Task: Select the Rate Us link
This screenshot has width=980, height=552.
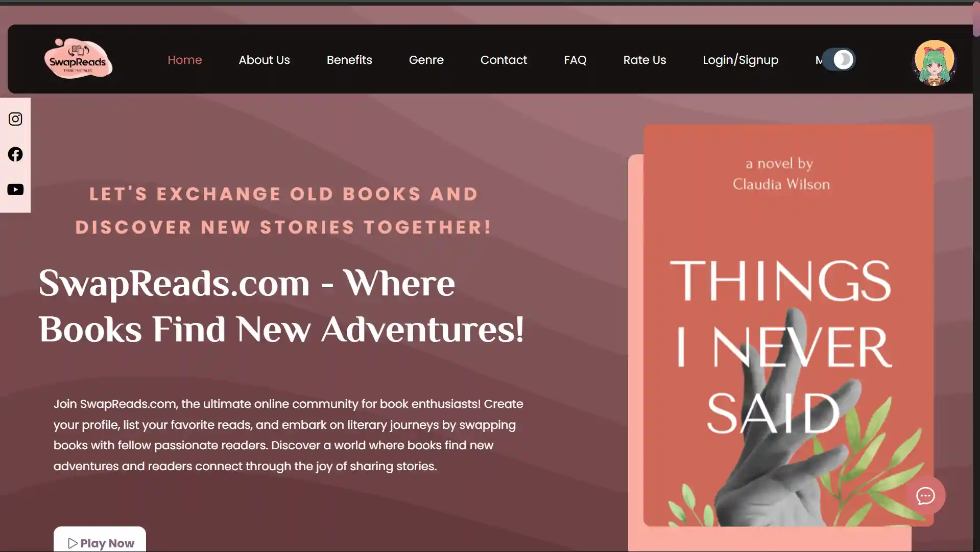Action: 644,60
